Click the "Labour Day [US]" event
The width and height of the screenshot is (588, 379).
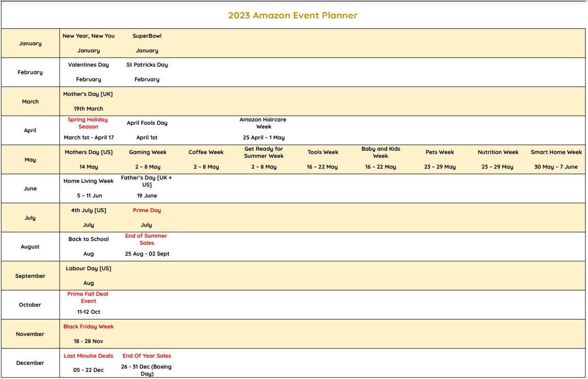[x=88, y=268]
